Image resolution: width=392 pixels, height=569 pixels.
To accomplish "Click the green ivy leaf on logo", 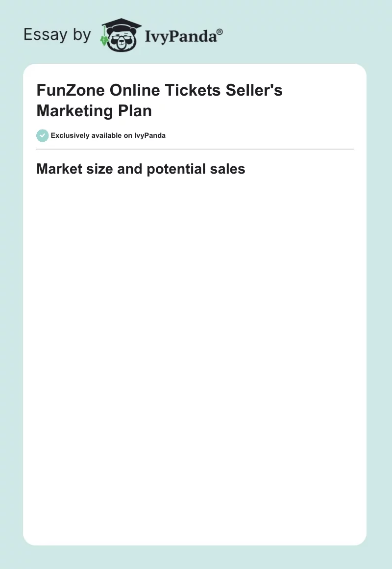I will [x=104, y=39].
